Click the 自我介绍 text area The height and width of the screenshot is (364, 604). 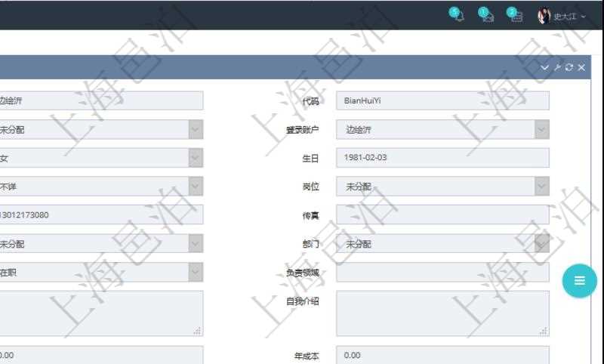(442, 313)
